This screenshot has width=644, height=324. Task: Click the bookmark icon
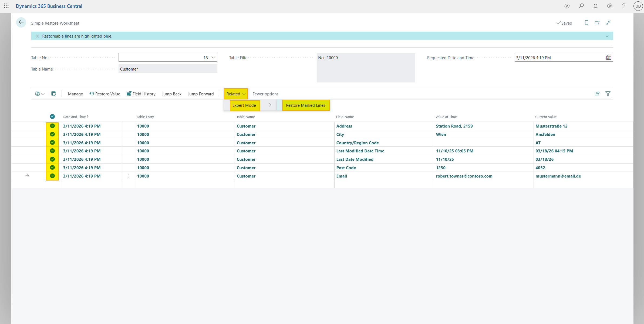click(x=586, y=23)
